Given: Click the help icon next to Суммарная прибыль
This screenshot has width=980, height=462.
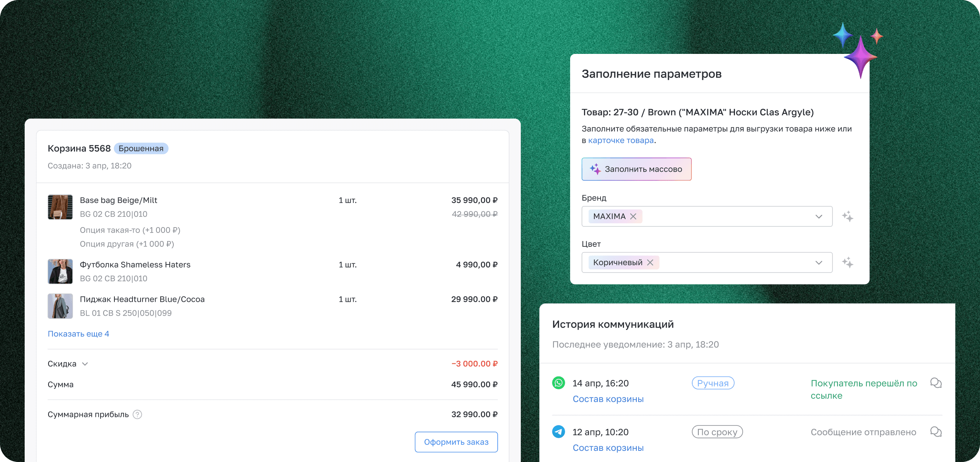Looking at the screenshot, I should [138, 414].
